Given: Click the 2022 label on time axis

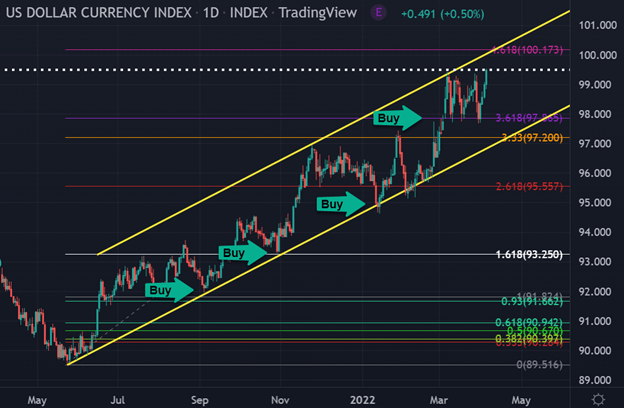Looking at the screenshot, I should point(363,400).
